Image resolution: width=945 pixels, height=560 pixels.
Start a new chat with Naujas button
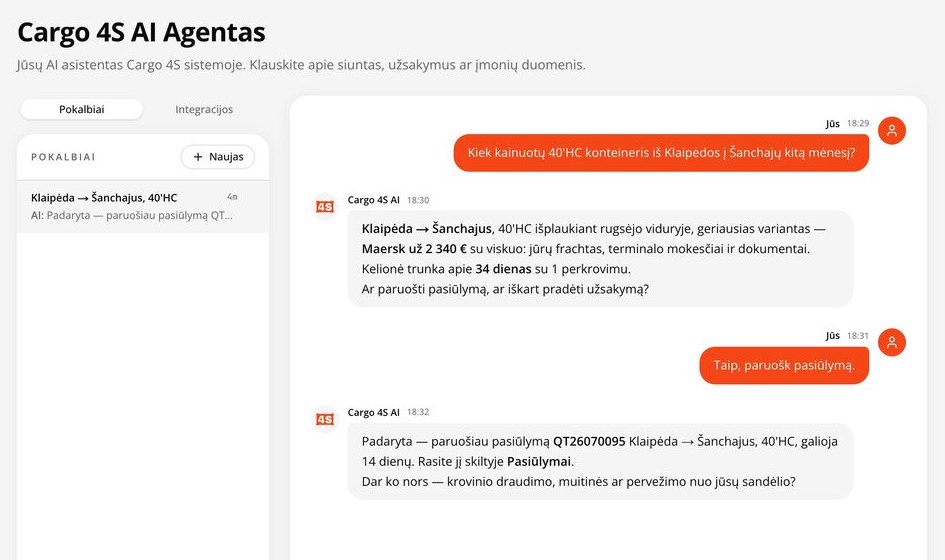[218, 157]
